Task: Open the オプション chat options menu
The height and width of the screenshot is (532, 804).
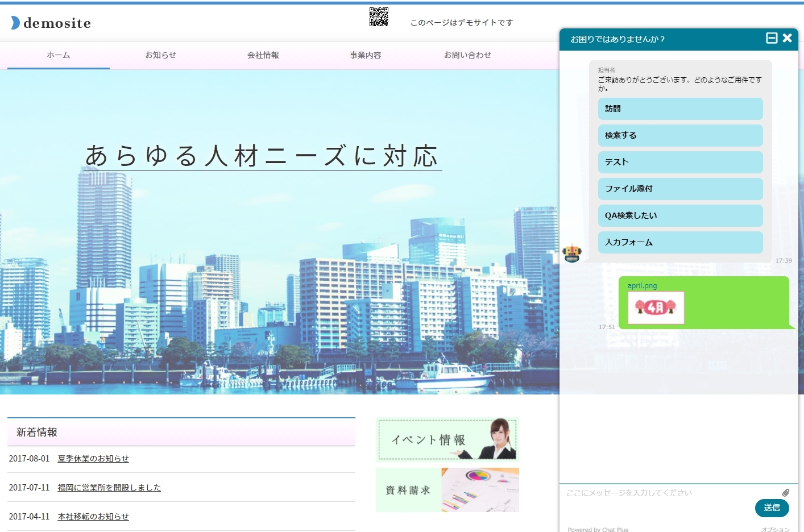Action: click(x=775, y=529)
